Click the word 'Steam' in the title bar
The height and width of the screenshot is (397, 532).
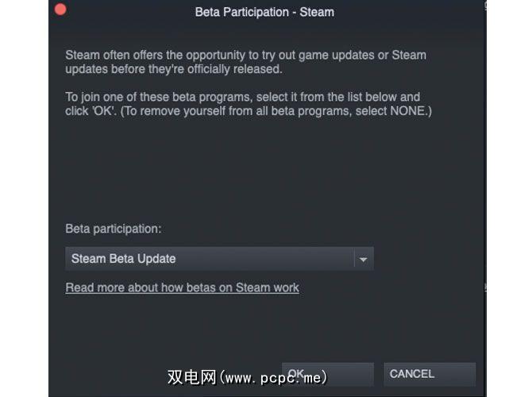[317, 12]
